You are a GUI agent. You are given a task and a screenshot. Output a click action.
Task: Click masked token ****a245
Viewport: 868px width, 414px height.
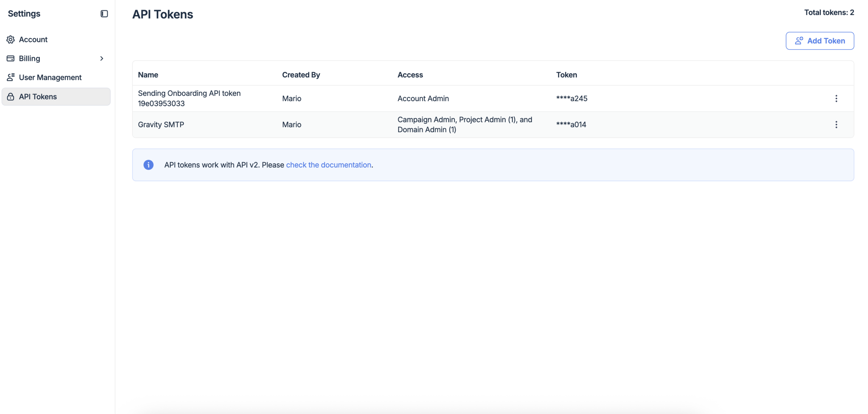[571, 98]
